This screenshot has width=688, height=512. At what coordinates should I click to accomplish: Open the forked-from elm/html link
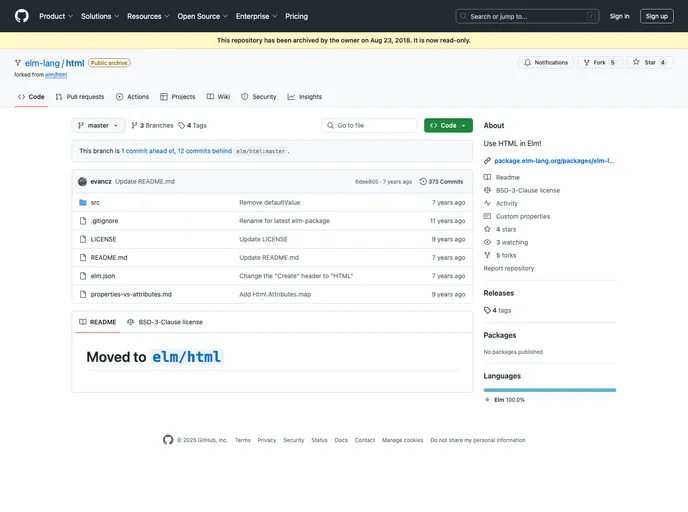(56, 75)
